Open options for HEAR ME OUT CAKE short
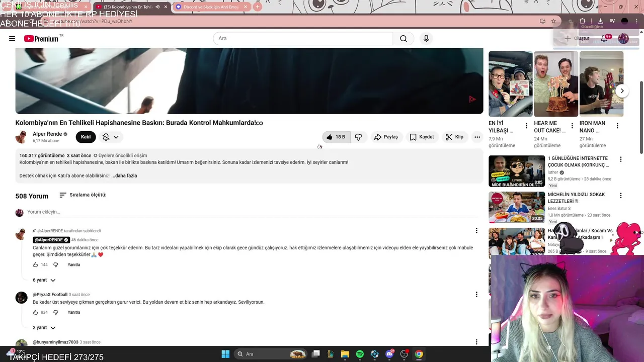Screen dimensions: 644x362 point(572,126)
